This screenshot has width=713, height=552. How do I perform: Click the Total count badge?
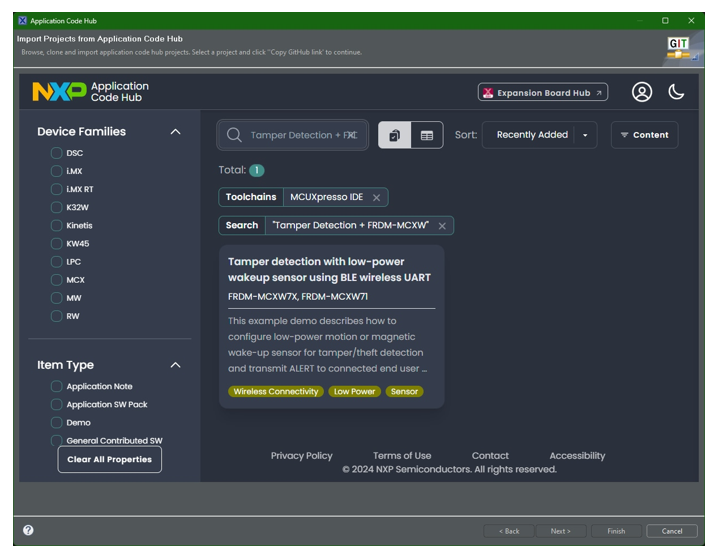(x=256, y=171)
